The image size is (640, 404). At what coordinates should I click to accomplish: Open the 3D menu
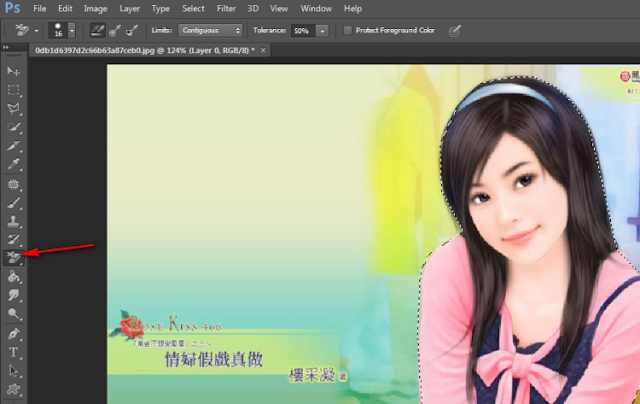(x=253, y=8)
